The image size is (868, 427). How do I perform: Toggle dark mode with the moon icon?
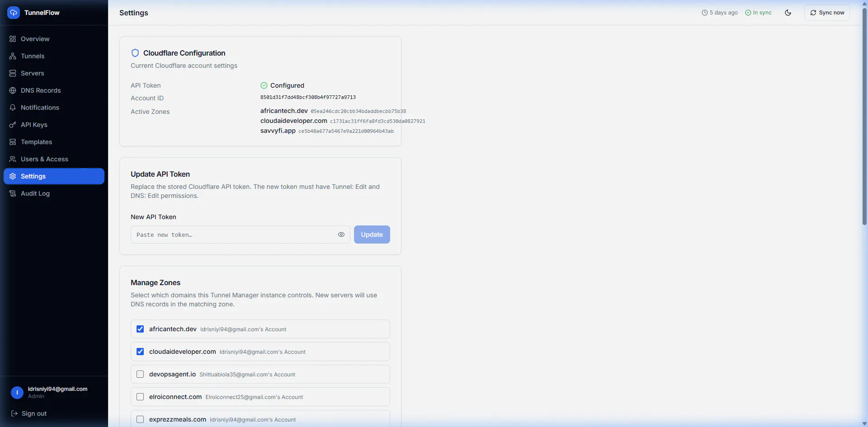788,13
